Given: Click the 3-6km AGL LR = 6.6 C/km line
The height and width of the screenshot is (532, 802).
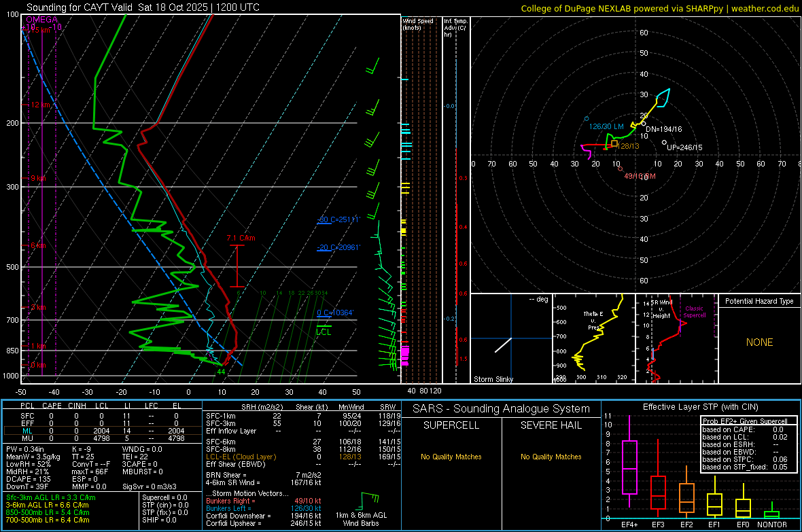Looking at the screenshot, I should pos(48,505).
